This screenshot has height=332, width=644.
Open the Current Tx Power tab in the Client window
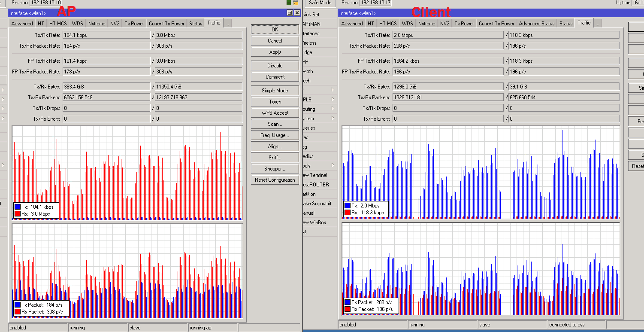[496, 24]
